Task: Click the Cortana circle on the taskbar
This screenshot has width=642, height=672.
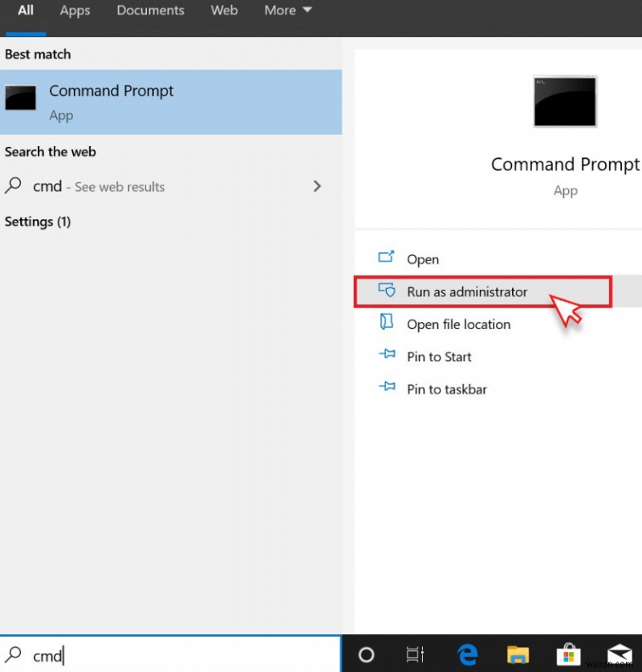Action: click(x=365, y=655)
